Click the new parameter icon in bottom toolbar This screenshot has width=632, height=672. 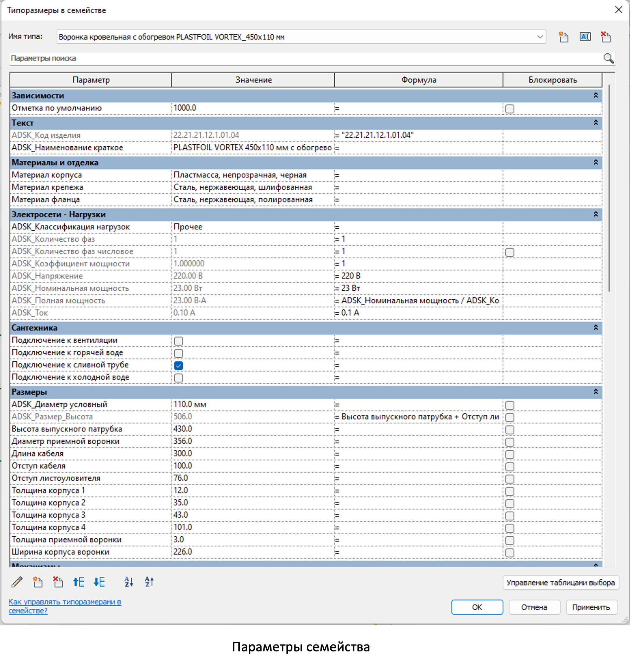[x=37, y=582]
